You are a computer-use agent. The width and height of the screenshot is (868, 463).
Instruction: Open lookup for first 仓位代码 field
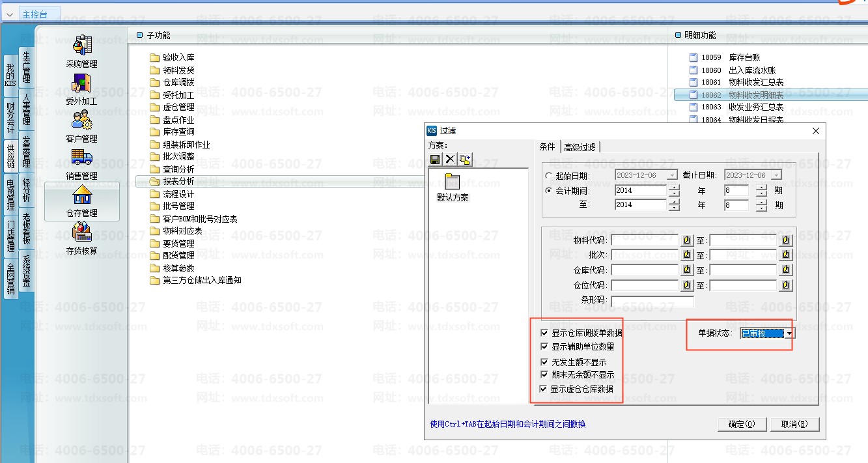coord(687,285)
